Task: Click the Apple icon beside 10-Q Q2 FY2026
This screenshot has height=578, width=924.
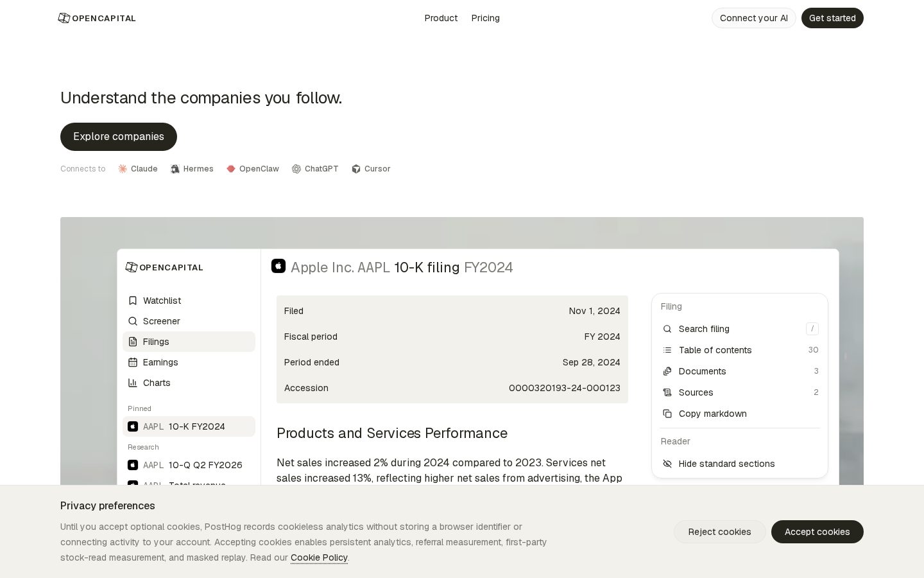Action: (133, 465)
